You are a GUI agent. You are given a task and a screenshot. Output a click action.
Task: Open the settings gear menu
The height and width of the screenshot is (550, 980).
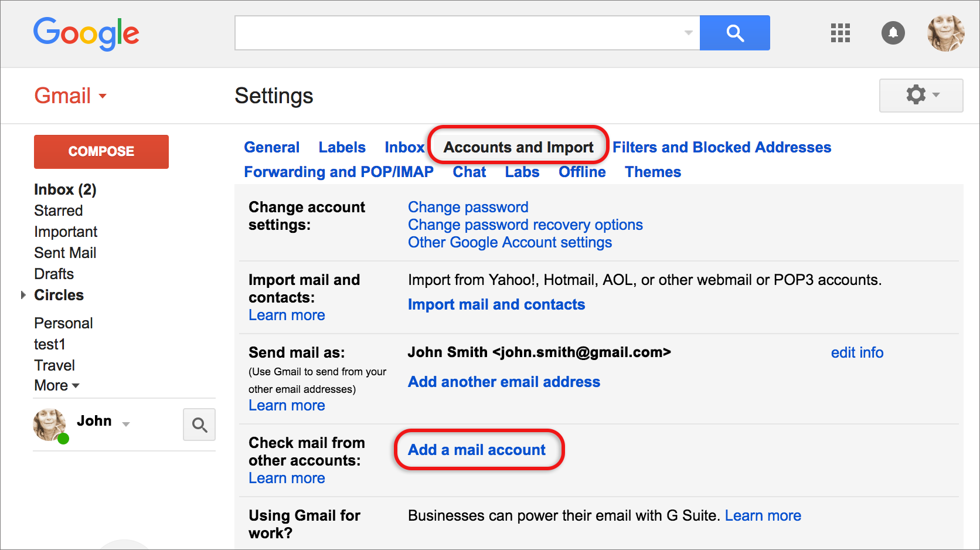[x=921, y=95]
